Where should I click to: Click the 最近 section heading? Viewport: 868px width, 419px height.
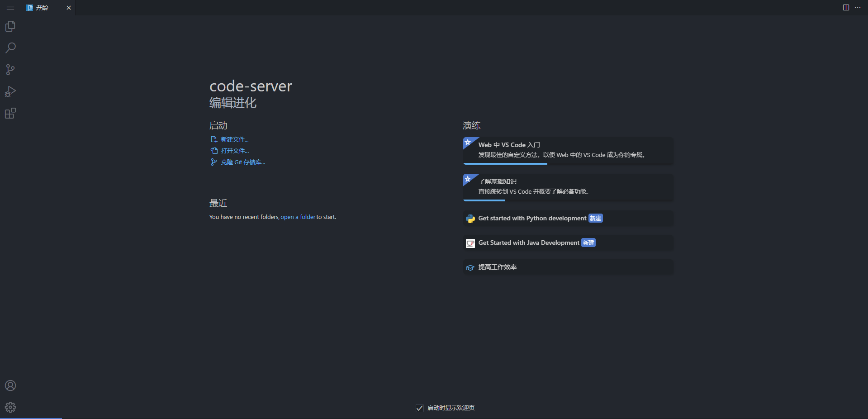[x=218, y=203]
